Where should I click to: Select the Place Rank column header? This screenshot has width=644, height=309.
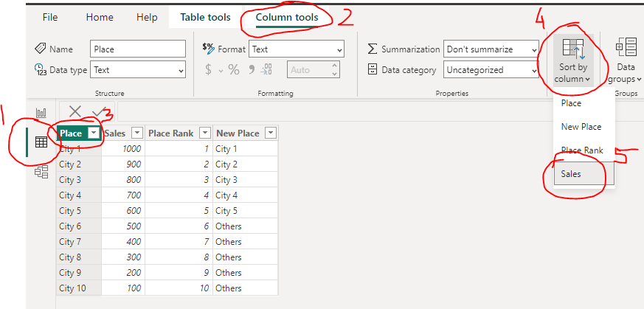tap(171, 133)
